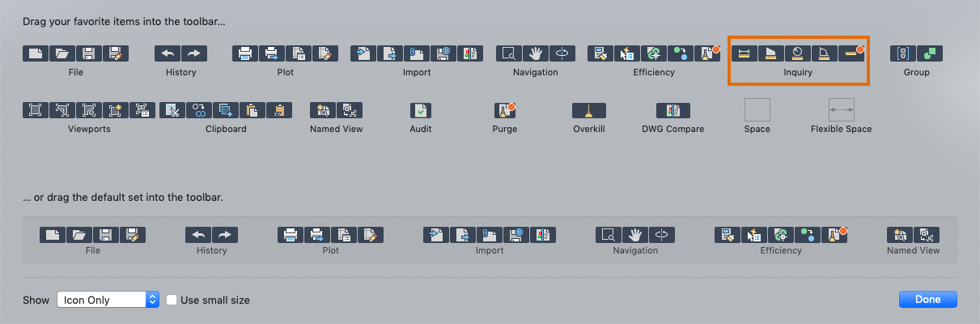Select the Cut scissors icon in Clipboard
Viewport: 980px width, 324px height.
(x=172, y=111)
